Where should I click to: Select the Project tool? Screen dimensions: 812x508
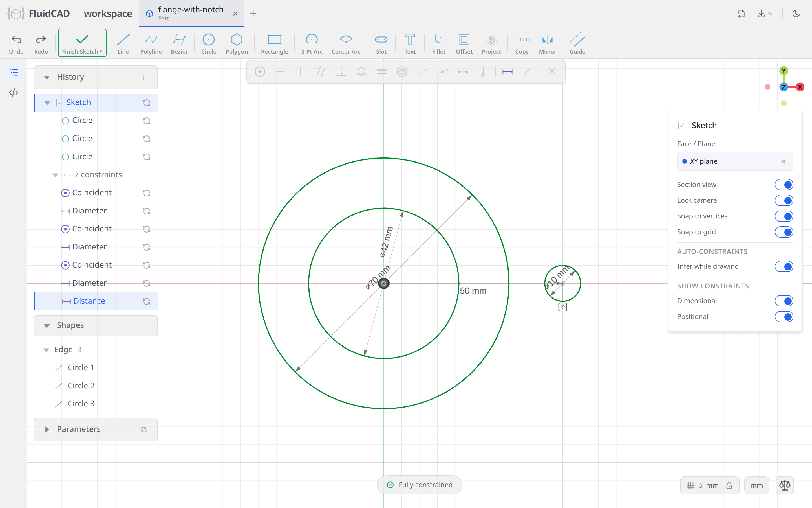pyautogui.click(x=491, y=44)
